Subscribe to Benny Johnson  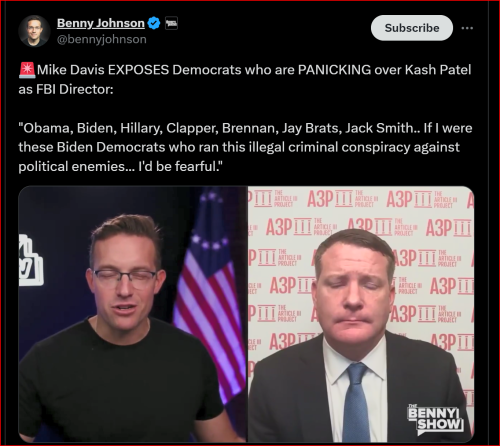coord(412,28)
